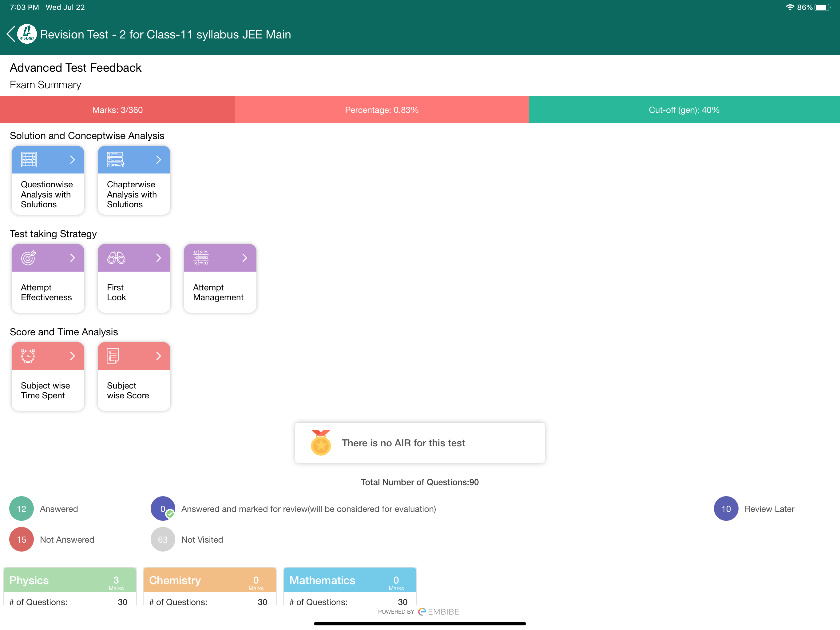Tap 'Solution and Conceptwise Analysis' heading
The image size is (840, 630).
[87, 136]
